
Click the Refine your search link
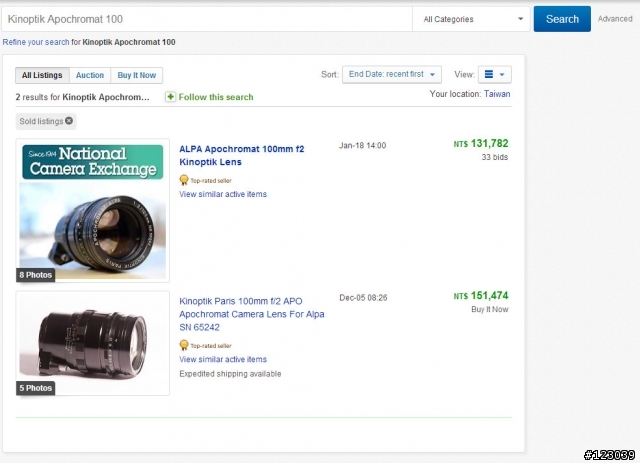[x=36, y=42]
